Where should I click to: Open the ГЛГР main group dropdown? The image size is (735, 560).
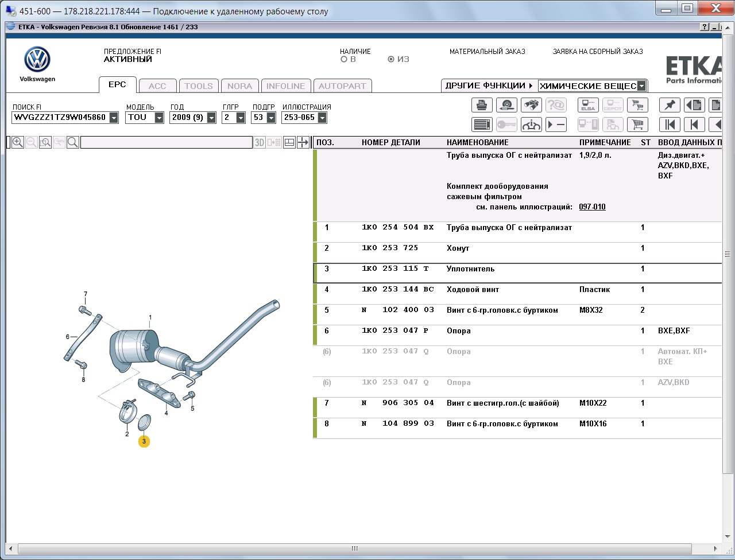(x=241, y=118)
